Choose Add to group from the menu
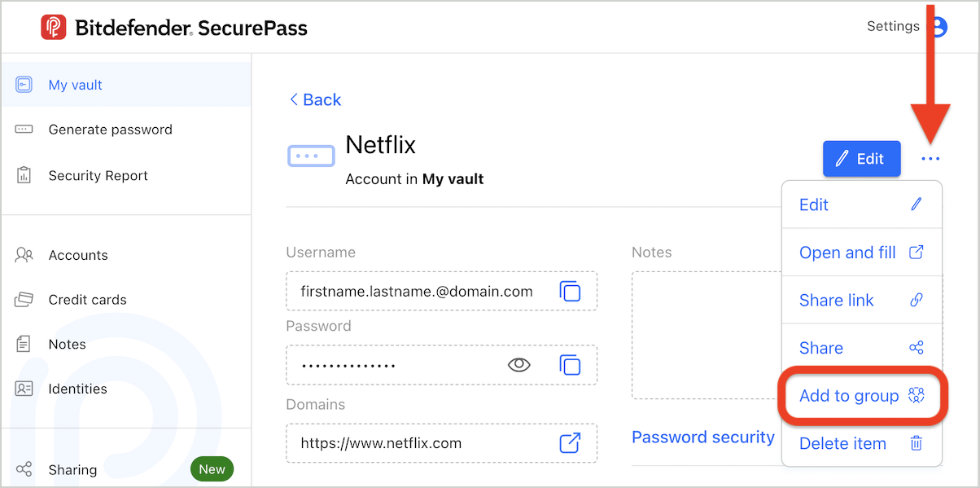This screenshot has height=488, width=980. pyautogui.click(x=861, y=396)
